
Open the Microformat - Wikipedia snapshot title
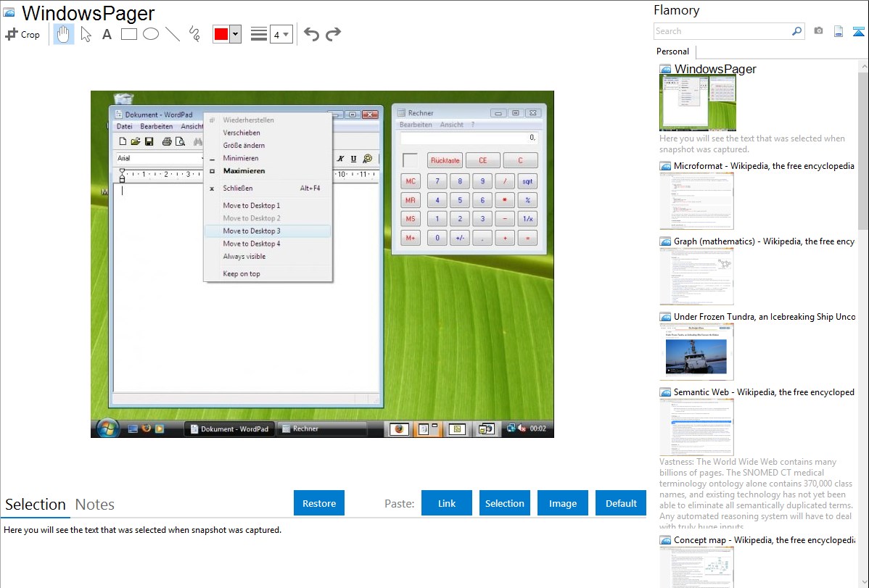[x=764, y=166]
